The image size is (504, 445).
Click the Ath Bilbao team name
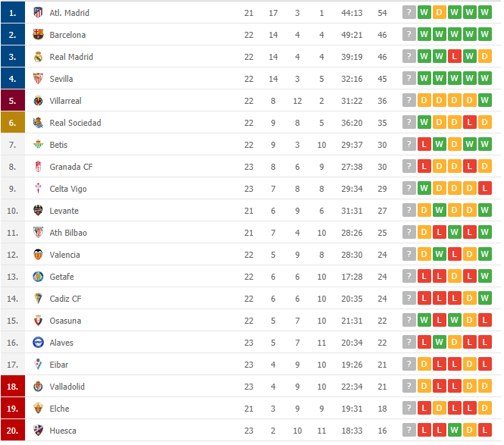point(68,233)
